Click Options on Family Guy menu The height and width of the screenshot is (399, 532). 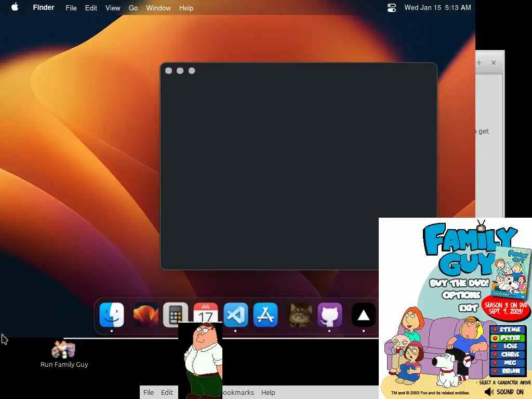(461, 295)
